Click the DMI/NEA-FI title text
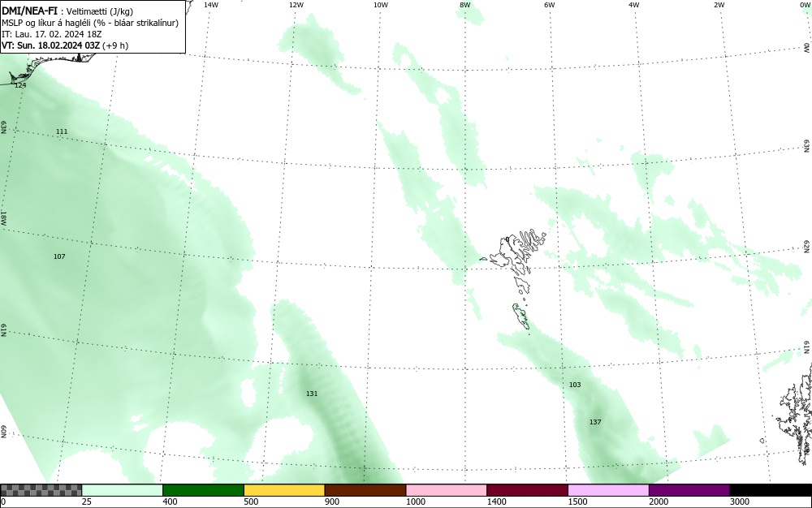This screenshot has height=508, width=812. pos(29,11)
